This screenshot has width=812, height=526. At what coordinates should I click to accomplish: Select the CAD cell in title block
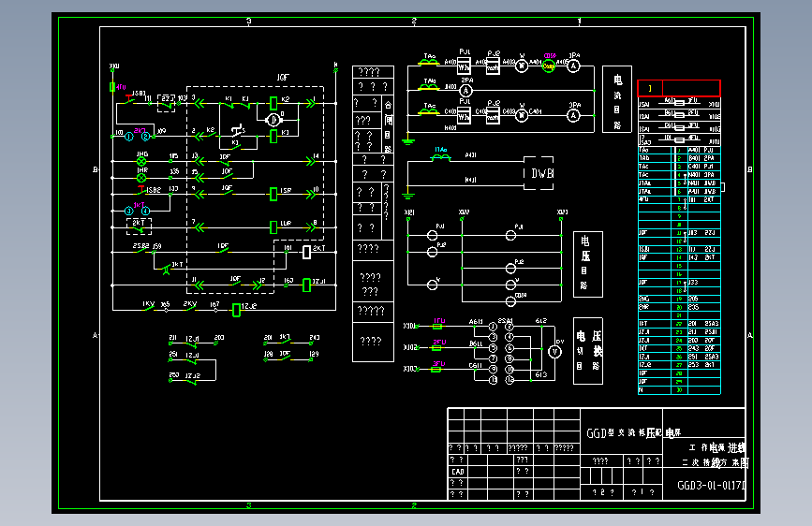coord(458,472)
